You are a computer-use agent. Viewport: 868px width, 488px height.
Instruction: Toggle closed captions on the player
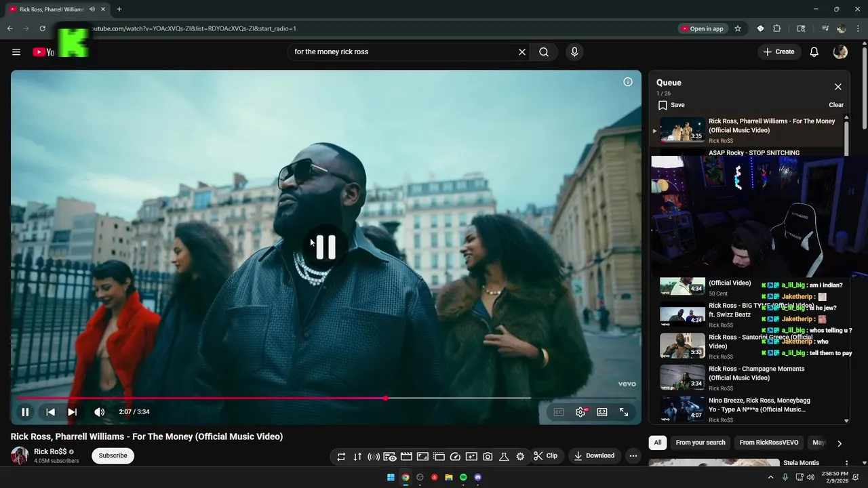point(559,412)
